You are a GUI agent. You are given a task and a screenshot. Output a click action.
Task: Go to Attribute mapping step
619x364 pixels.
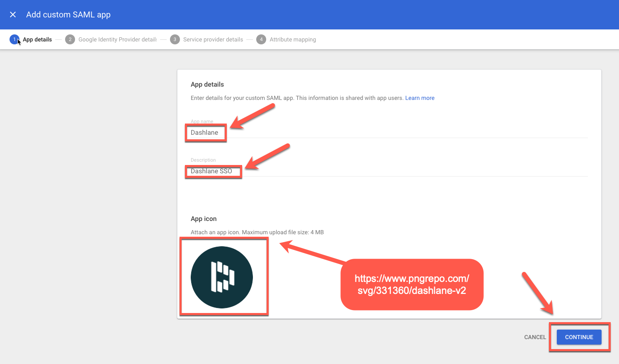(293, 39)
